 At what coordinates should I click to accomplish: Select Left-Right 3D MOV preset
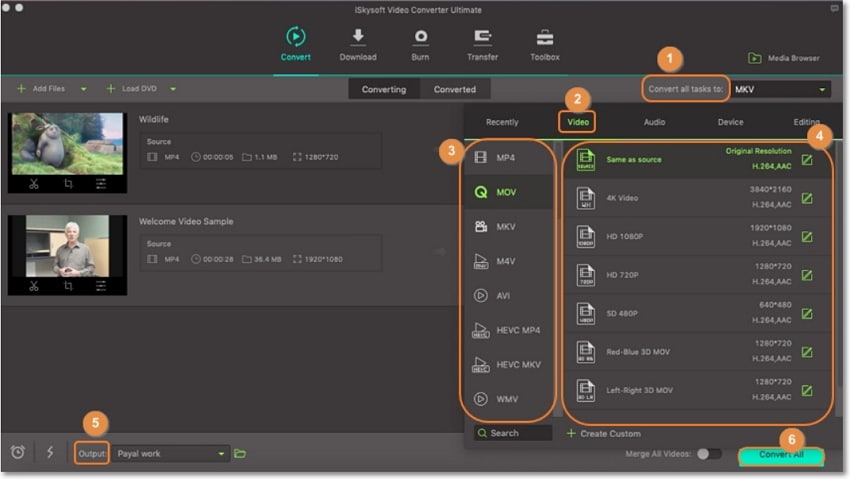pos(697,390)
